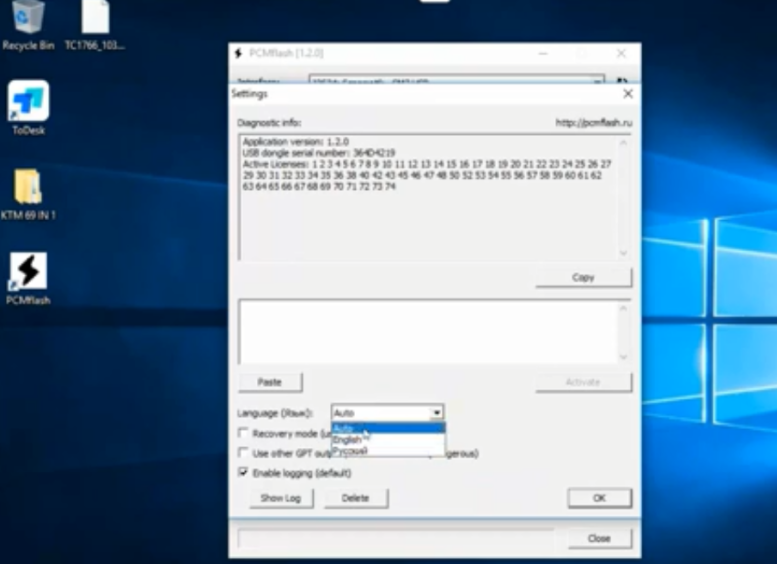
Task: Click the Show Log button
Action: tap(281, 498)
